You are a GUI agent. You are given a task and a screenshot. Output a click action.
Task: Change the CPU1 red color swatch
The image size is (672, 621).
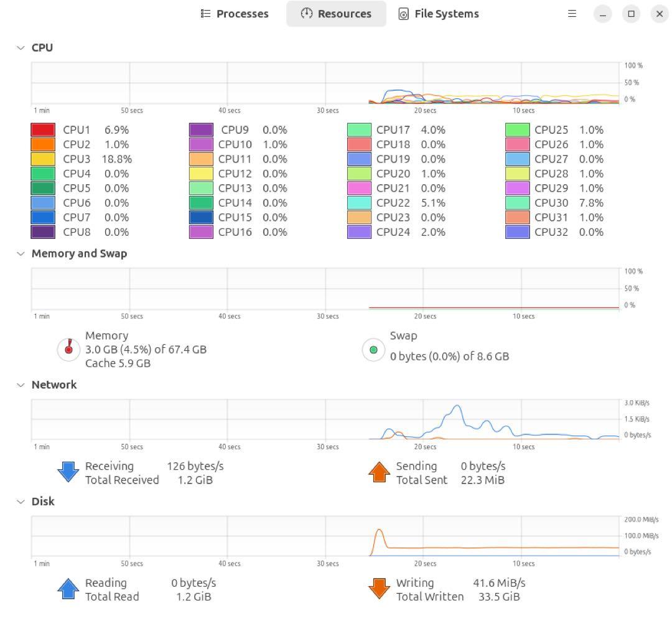click(43, 130)
